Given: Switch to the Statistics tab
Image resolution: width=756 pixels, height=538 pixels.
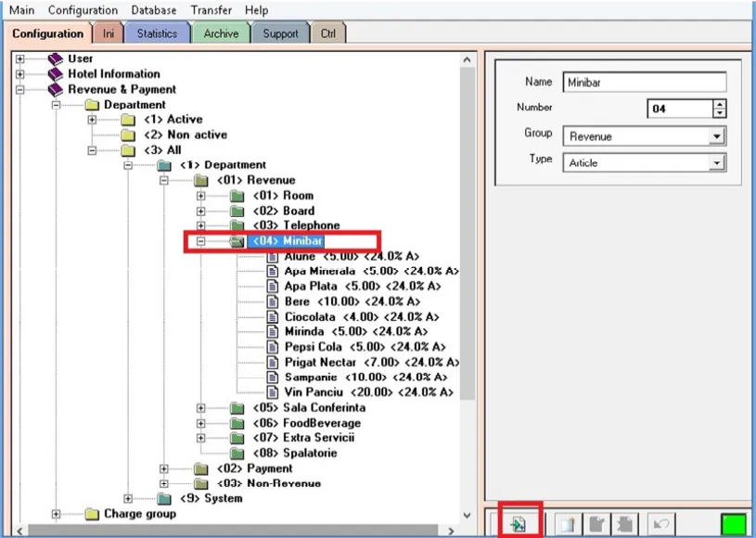Looking at the screenshot, I should [157, 33].
